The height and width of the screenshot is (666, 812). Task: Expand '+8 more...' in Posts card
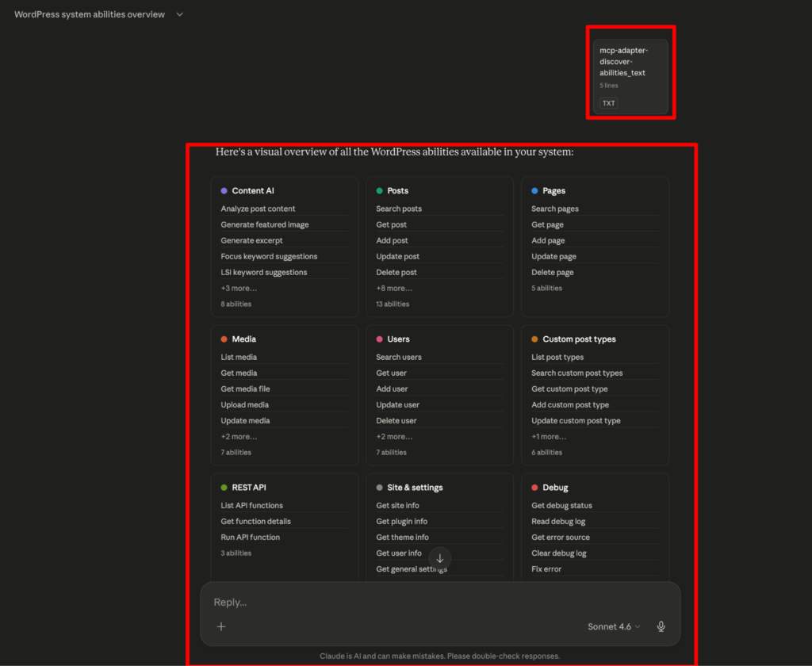[394, 288]
